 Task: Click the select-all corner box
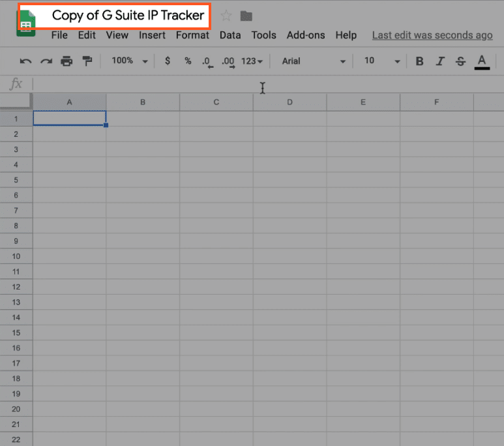16,102
